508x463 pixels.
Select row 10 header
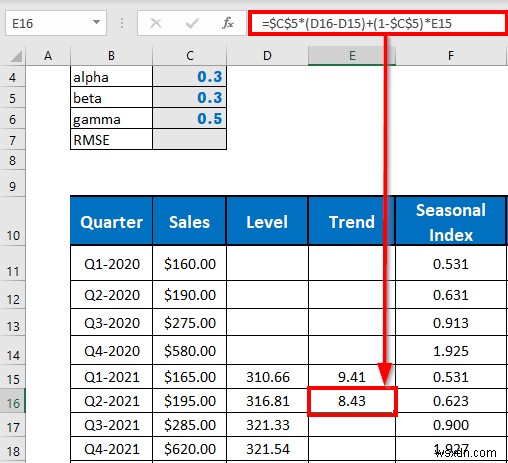12,222
